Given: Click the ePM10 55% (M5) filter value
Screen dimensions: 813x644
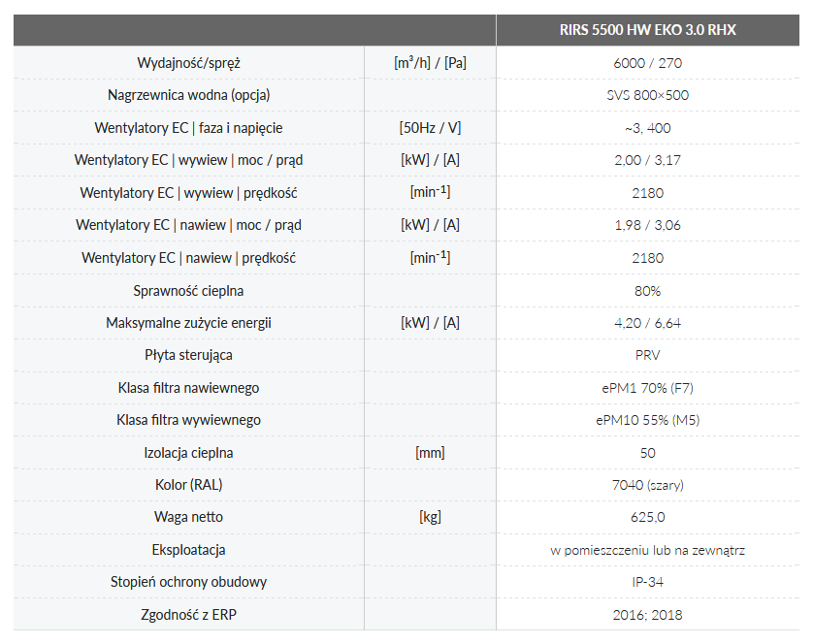Looking at the screenshot, I should point(648,420).
